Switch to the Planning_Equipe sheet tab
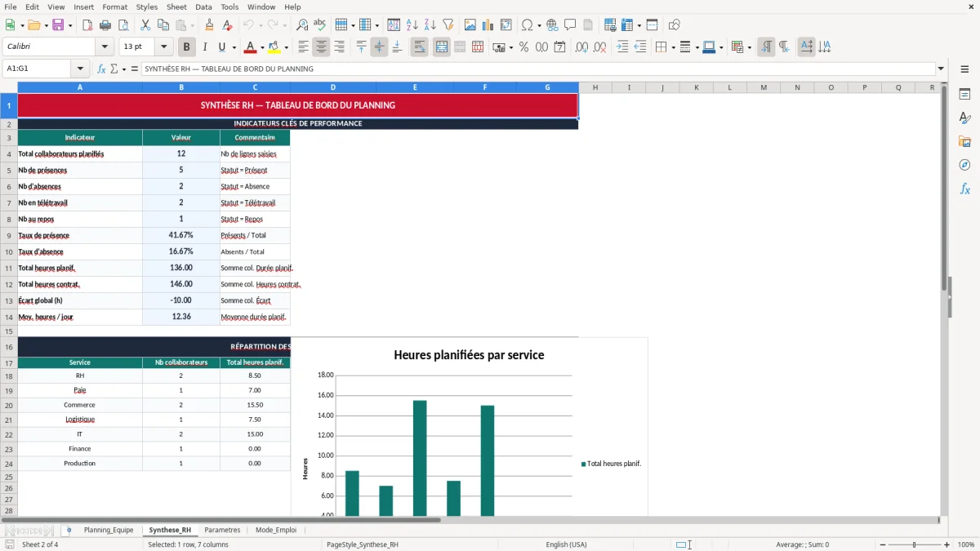Image resolution: width=980 pixels, height=551 pixels. (109, 530)
